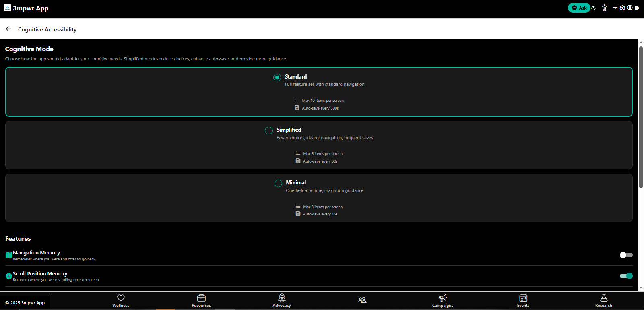Click the refresh icon in the header
The image size is (644, 310).
pos(593,8)
